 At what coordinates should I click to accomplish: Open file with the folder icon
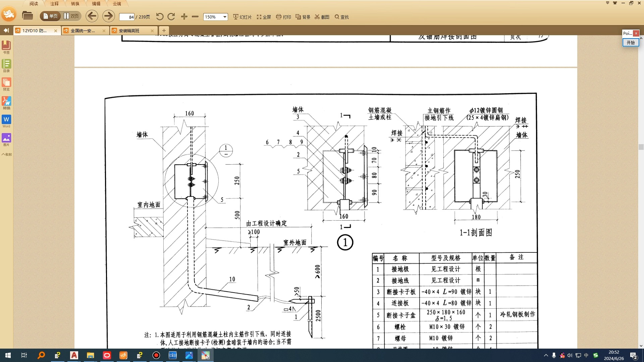27,16
